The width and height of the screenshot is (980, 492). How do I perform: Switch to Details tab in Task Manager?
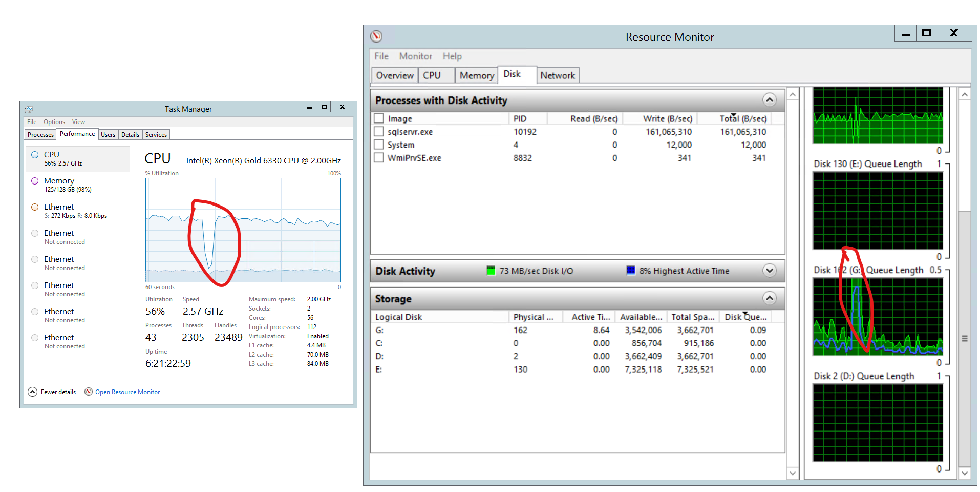coord(130,135)
